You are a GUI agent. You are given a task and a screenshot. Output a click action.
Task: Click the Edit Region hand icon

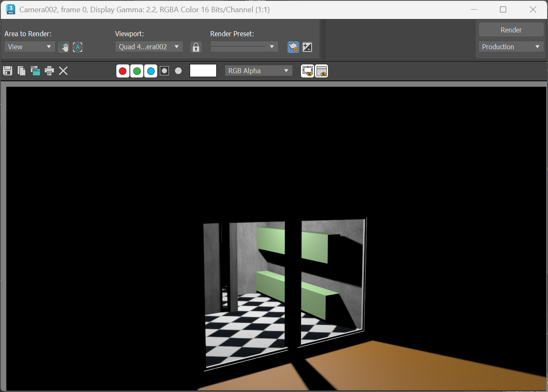63,47
